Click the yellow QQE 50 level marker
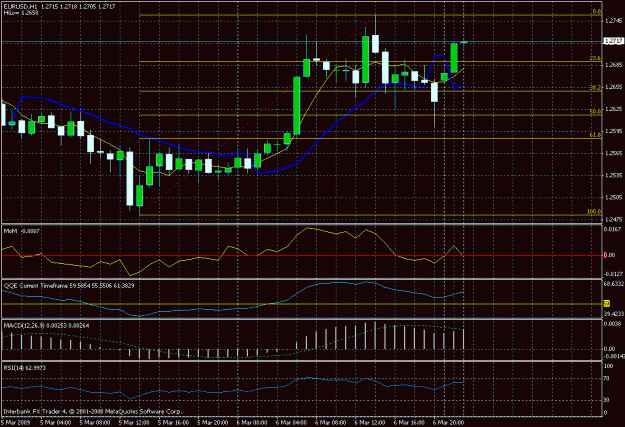 pos(607,304)
